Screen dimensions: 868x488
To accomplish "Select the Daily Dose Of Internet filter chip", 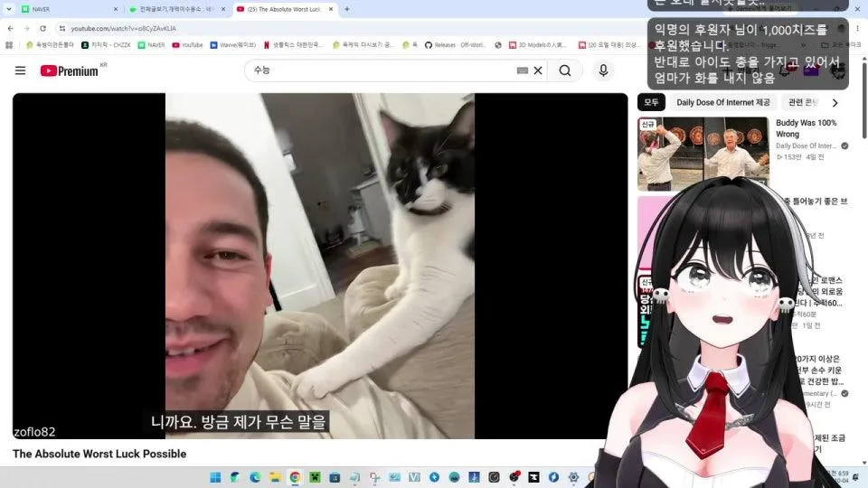I will [x=723, y=102].
